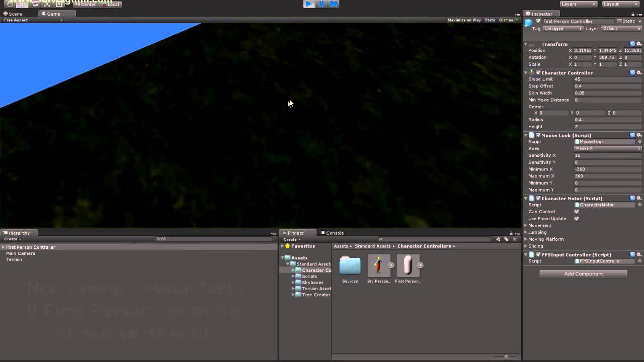Expand the 3rd Person asset preview arrow
Viewport: 644px width, 362px height.
pyautogui.click(x=391, y=265)
